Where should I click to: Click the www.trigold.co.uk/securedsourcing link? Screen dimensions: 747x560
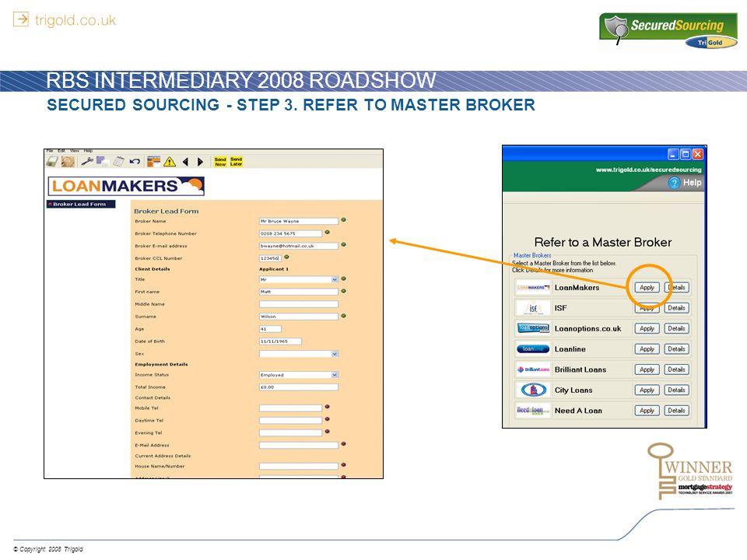[x=648, y=170]
